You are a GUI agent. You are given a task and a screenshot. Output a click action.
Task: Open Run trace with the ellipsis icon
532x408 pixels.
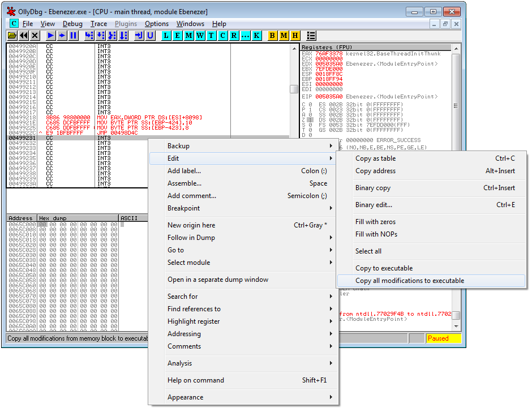[245, 35]
